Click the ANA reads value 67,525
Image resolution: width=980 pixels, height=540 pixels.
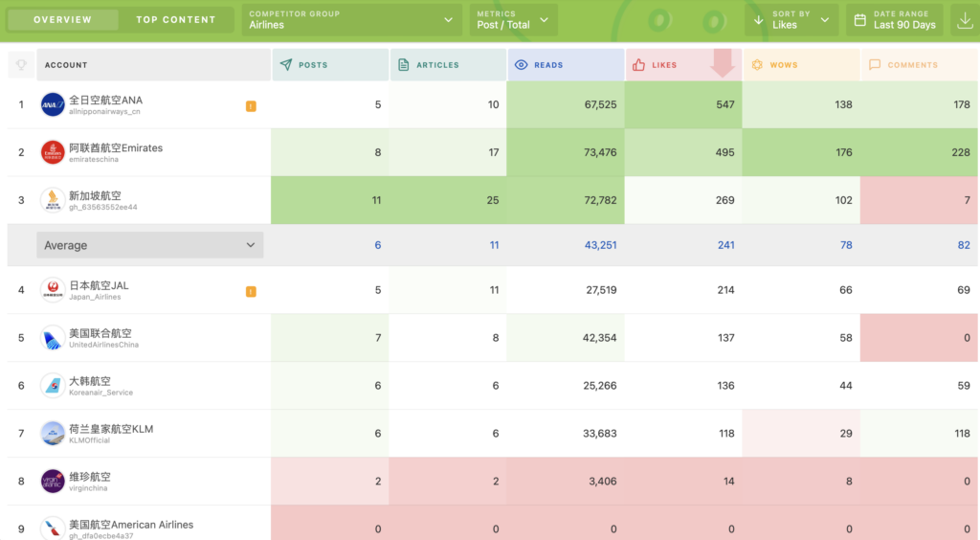pyautogui.click(x=600, y=105)
